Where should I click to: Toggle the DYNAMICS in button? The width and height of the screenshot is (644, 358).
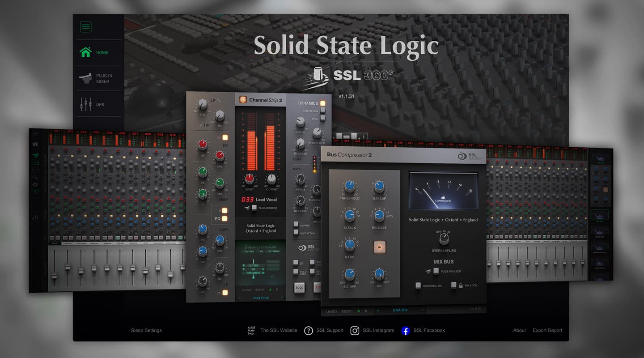click(x=322, y=103)
